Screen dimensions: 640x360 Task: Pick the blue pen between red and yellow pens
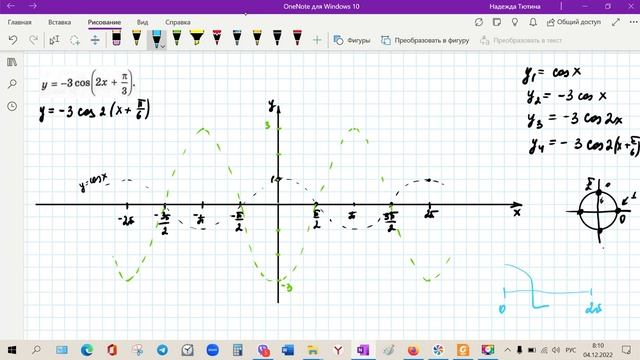pos(237,38)
